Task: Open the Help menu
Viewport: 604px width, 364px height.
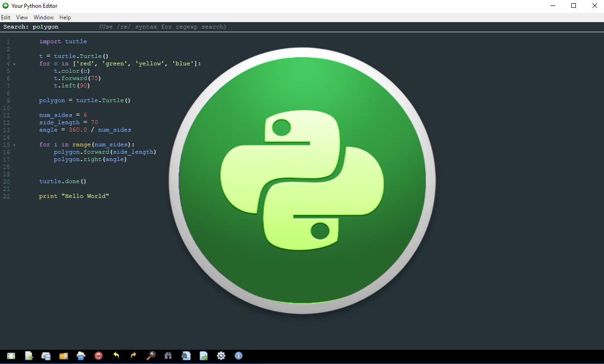Action: pyautogui.click(x=65, y=17)
